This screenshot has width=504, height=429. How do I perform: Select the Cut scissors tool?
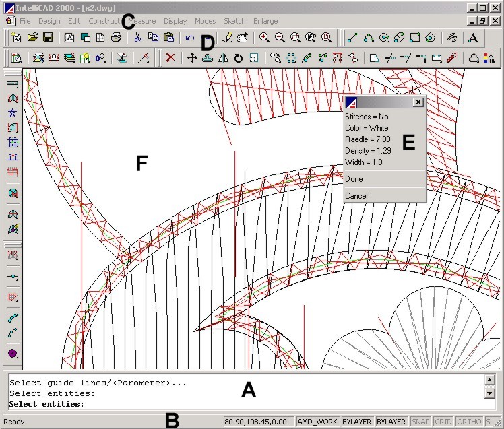point(137,38)
